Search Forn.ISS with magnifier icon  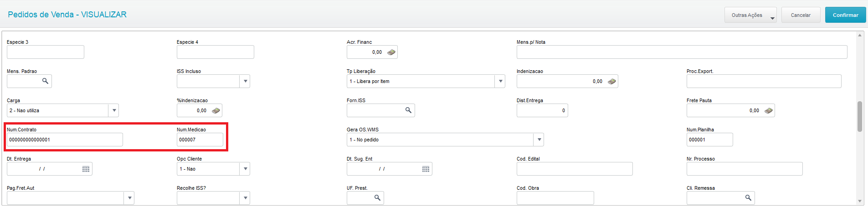(408, 110)
